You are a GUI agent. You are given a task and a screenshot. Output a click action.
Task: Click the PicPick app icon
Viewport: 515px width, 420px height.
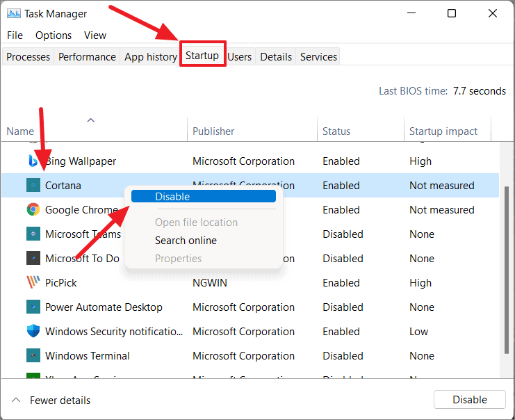(x=33, y=282)
